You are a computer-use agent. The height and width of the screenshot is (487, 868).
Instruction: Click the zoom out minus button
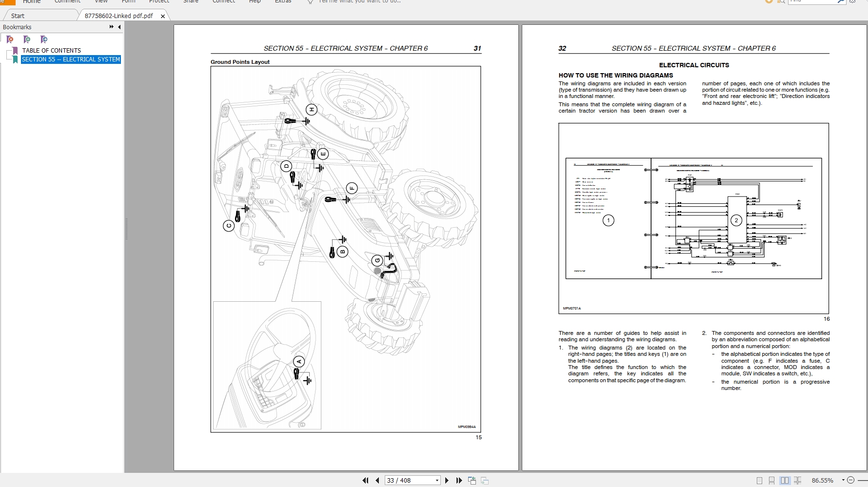851,480
